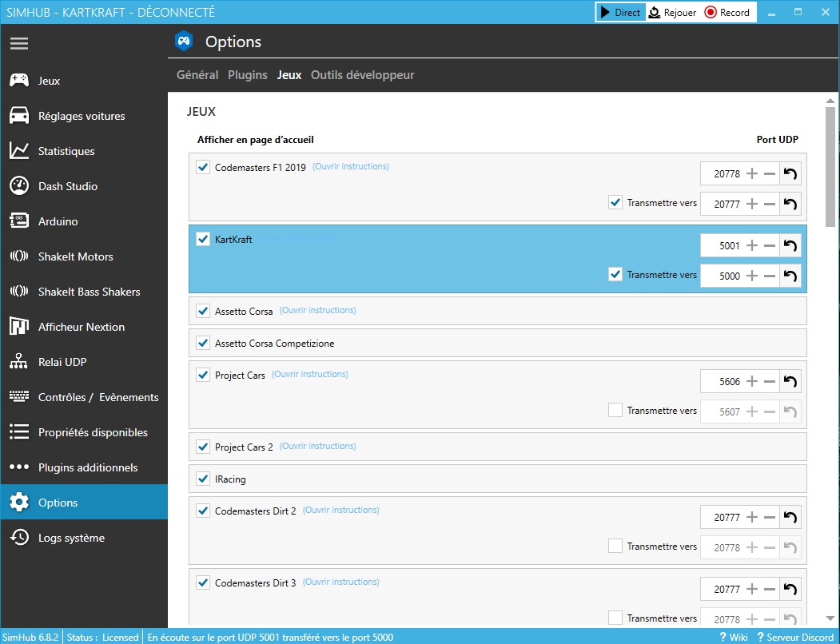Open Jeux gamepad icon in sidebar
Viewport: 840px width, 644px height.
pos(19,81)
